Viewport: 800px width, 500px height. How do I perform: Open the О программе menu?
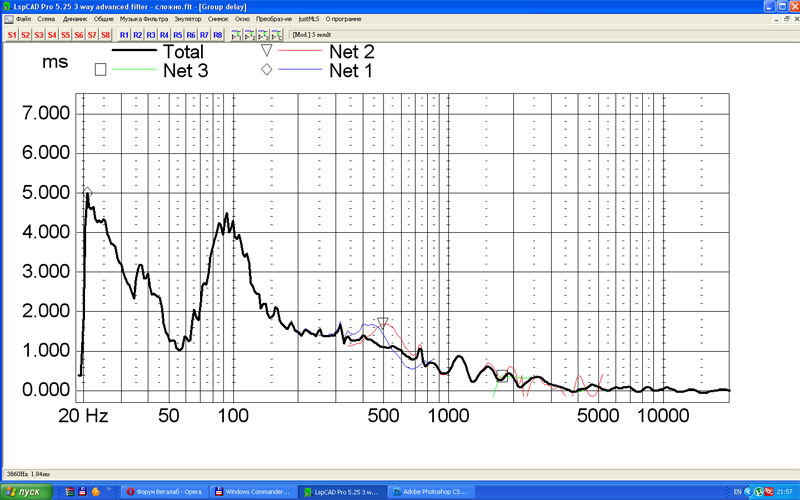pyautogui.click(x=343, y=19)
